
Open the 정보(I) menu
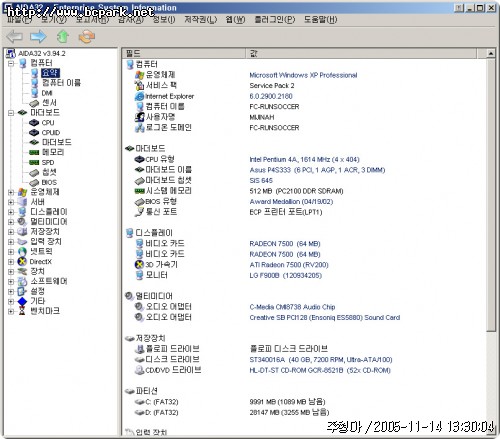click(x=164, y=20)
